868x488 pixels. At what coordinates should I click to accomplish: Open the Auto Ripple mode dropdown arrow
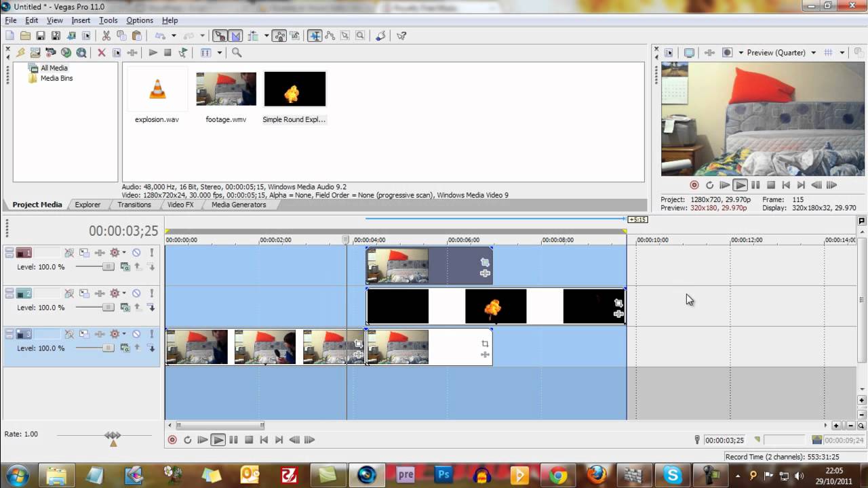tap(267, 36)
